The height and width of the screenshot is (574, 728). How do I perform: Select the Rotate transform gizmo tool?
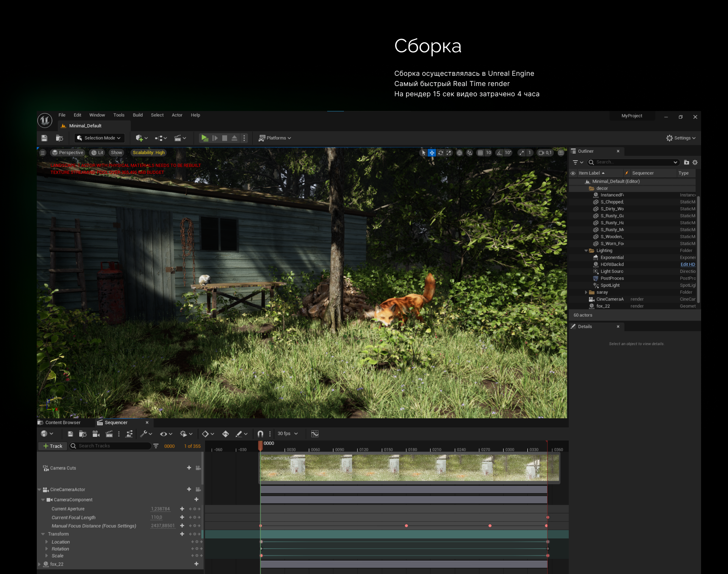[441, 153]
